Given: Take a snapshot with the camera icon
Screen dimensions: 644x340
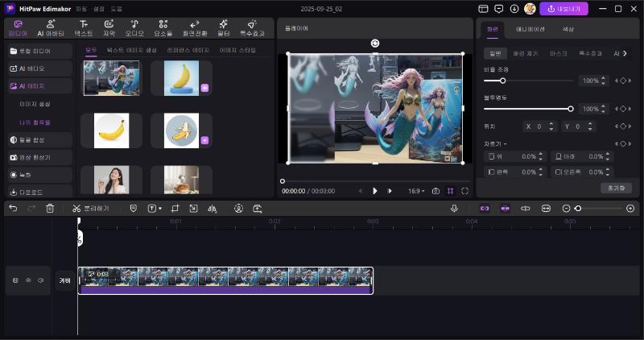Looking at the screenshot, I should point(436,191).
